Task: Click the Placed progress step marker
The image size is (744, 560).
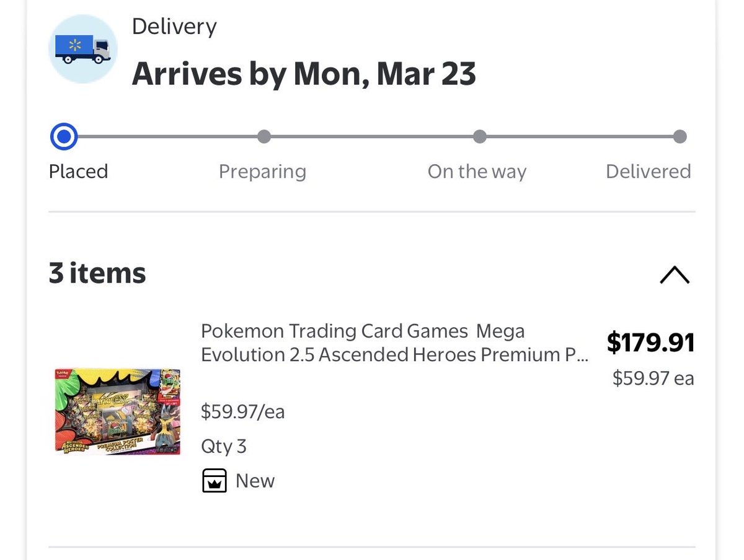Action: point(64,137)
